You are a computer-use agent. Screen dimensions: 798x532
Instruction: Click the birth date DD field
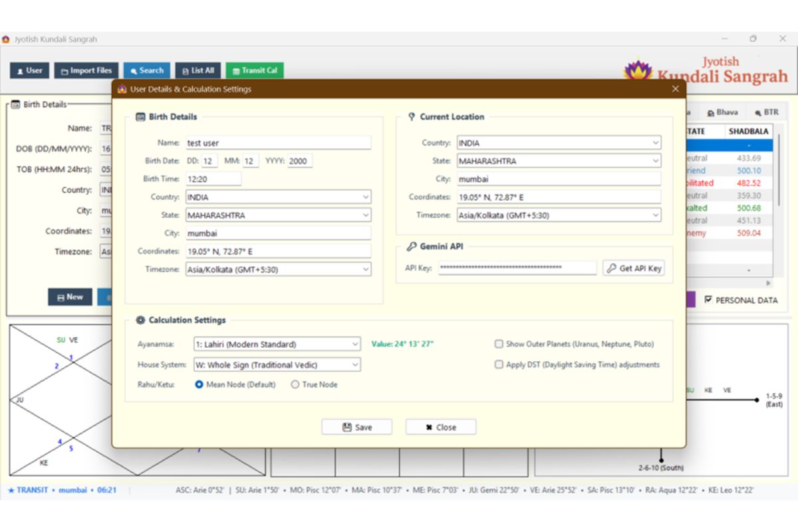(x=209, y=161)
